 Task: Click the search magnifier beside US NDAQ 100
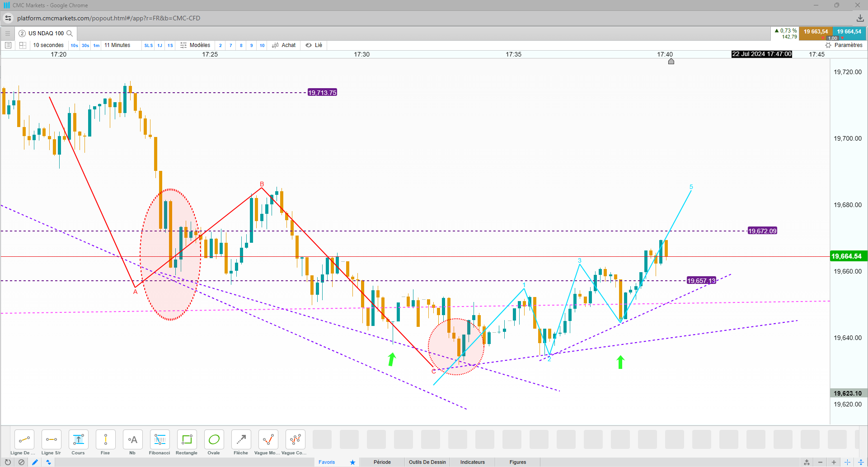(70, 33)
